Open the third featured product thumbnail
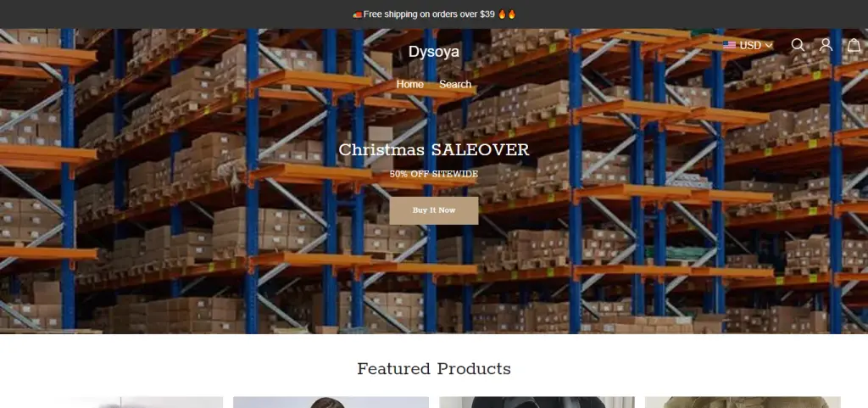The width and height of the screenshot is (868, 408). tap(537, 402)
